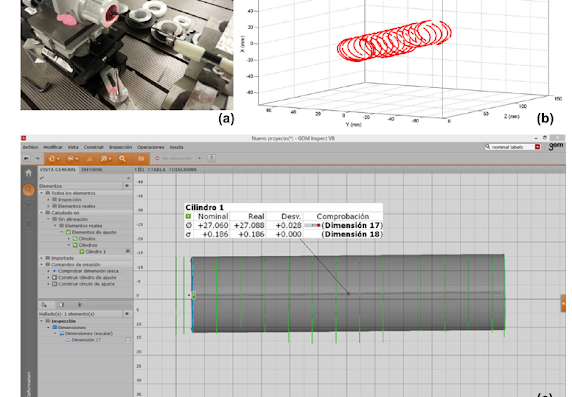Open the Modificar menu
This screenshot has height=397, width=572.
click(x=53, y=147)
